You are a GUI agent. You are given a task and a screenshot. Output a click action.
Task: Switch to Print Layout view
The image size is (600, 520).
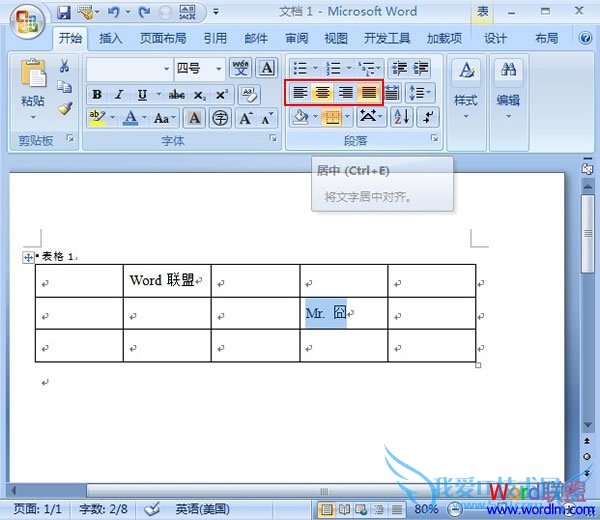(326, 509)
